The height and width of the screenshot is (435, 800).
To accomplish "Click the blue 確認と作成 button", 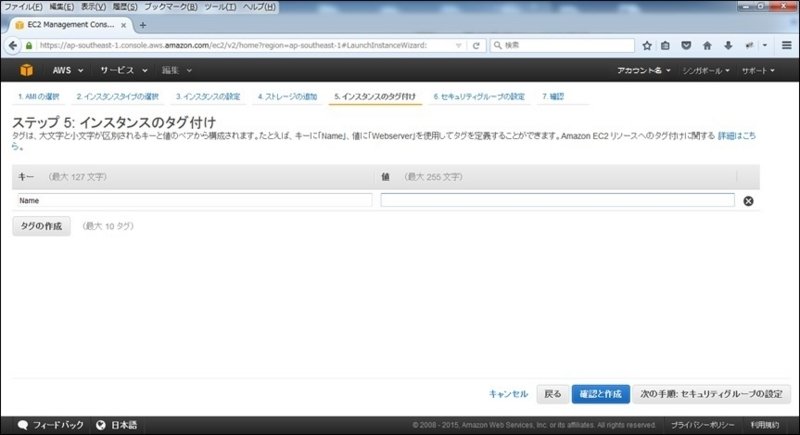I will pos(600,394).
